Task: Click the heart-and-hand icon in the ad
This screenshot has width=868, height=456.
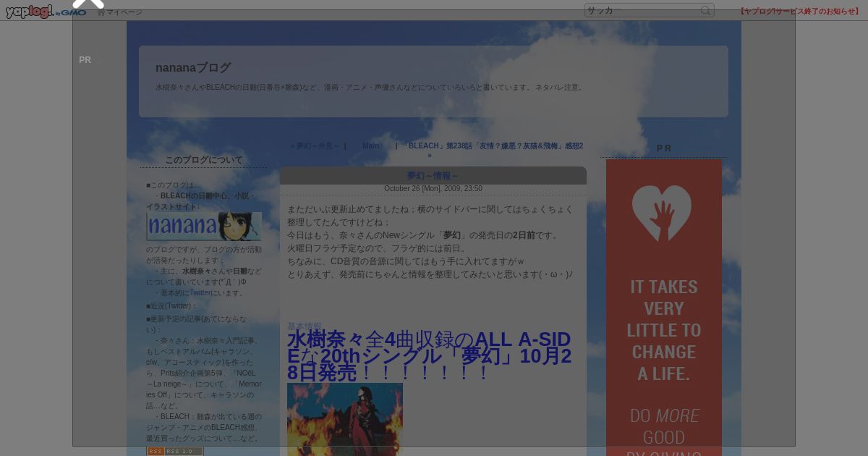Action: [x=662, y=213]
